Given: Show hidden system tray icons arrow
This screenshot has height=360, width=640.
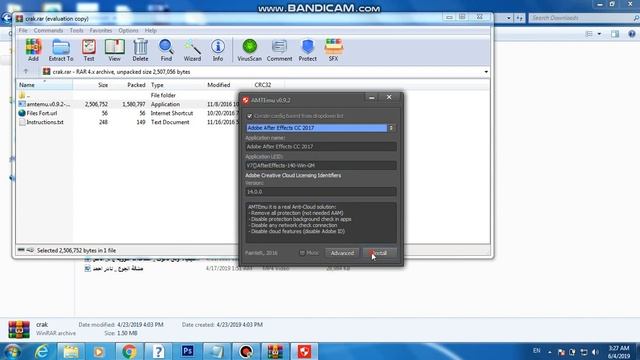Looking at the screenshot, I should (x=549, y=352).
